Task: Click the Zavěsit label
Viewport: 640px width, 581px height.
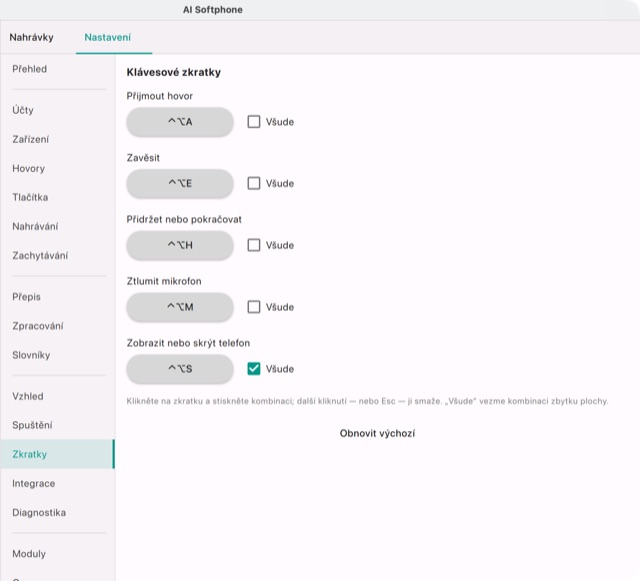Action: click(143, 158)
